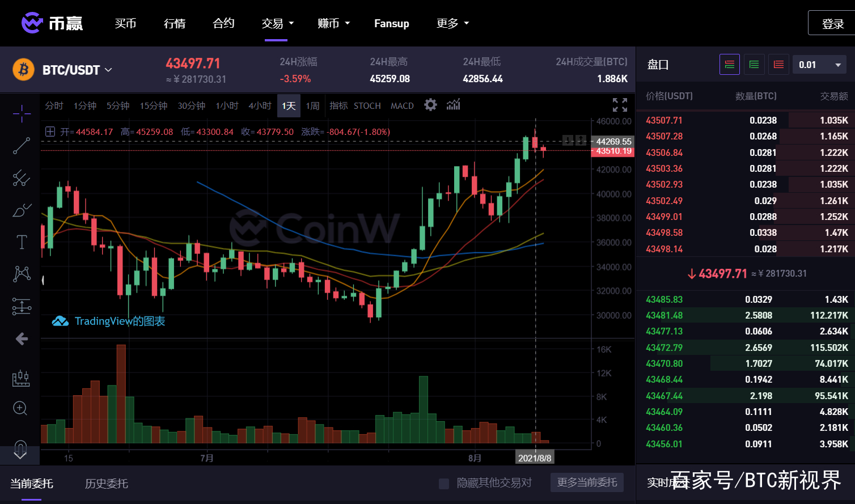Open the 行情 menu item

coord(175,23)
